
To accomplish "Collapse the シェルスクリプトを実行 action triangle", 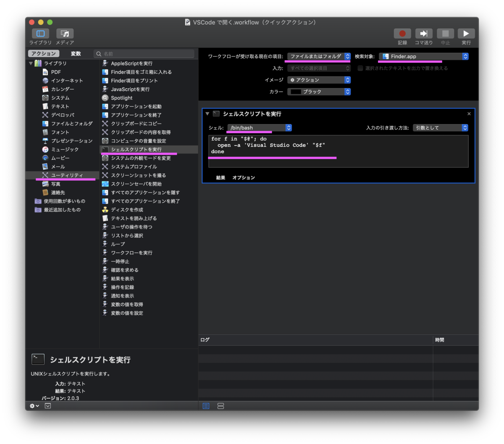I will coord(207,114).
